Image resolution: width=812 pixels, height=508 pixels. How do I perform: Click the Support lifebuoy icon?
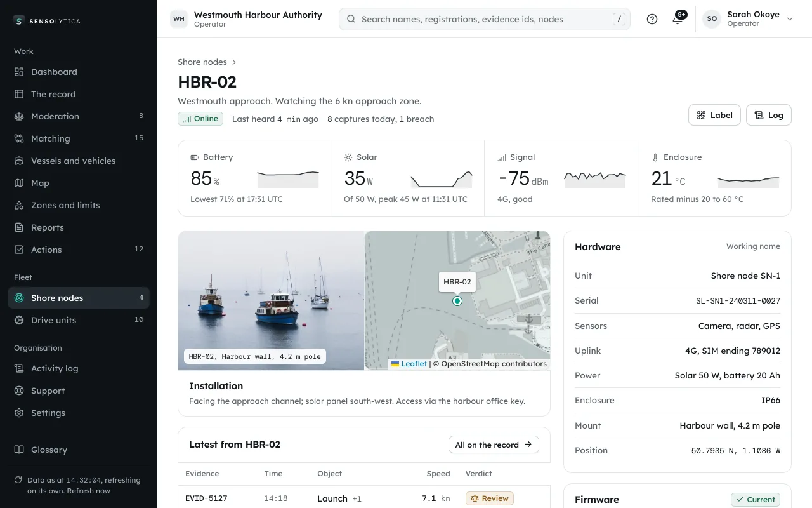coord(19,391)
